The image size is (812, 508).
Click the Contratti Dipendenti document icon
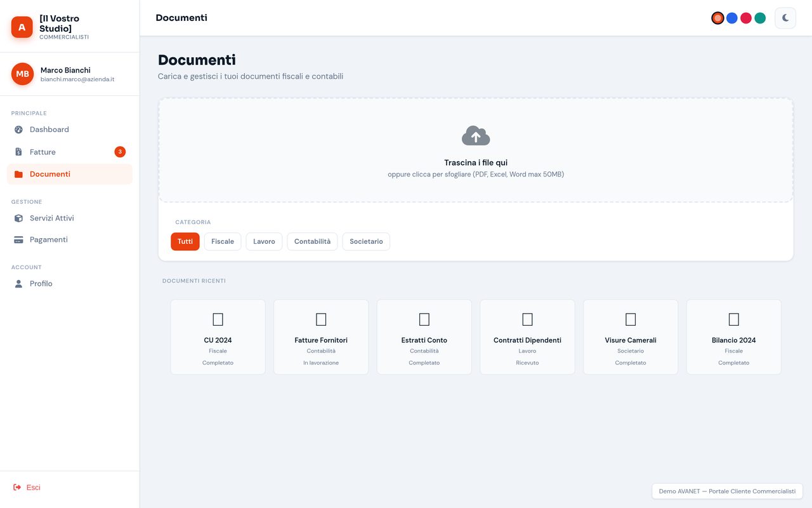[527, 319]
